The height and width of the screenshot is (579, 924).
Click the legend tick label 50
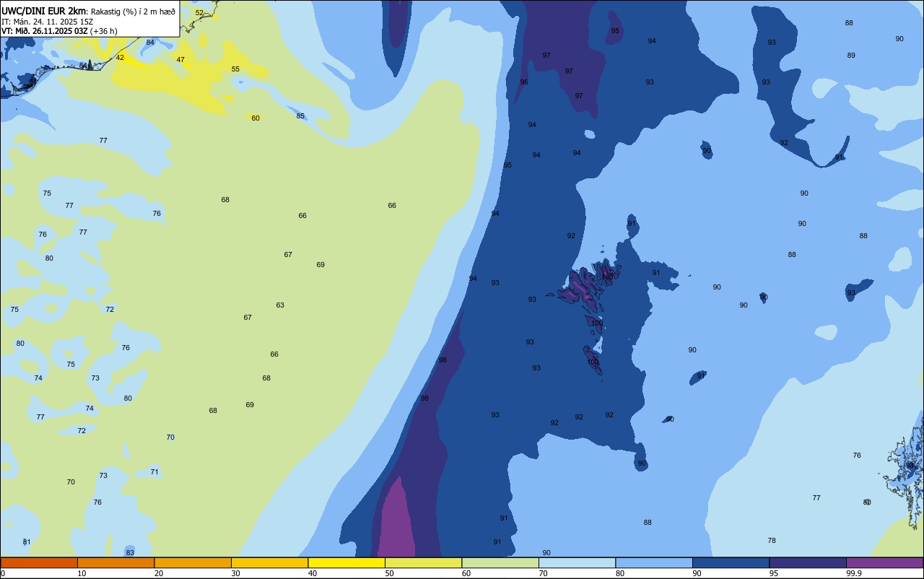tap(389, 573)
